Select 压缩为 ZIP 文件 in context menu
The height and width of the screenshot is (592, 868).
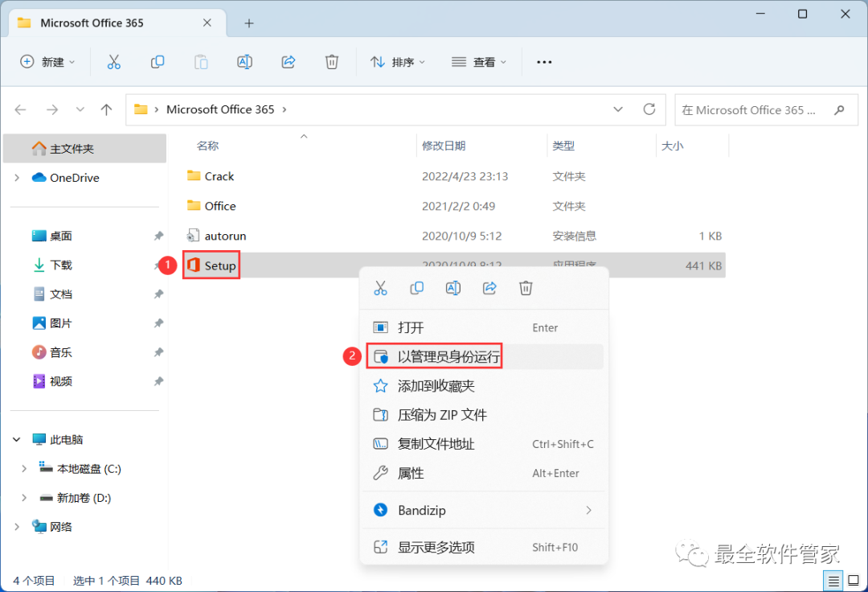[483, 415]
